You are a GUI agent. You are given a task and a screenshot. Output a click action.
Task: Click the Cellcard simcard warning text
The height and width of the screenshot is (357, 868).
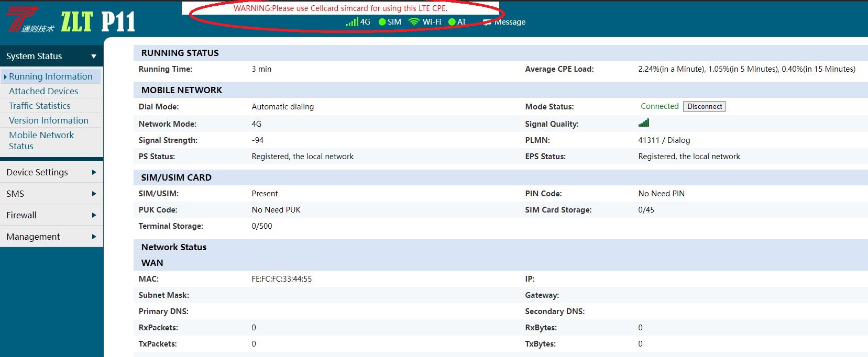(x=340, y=8)
